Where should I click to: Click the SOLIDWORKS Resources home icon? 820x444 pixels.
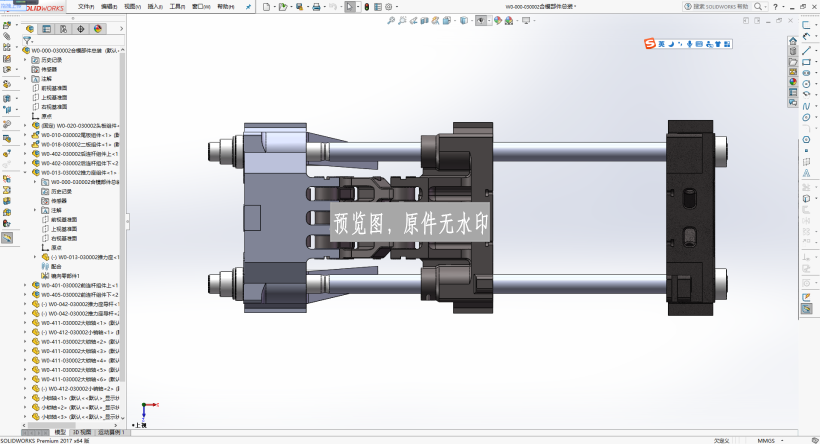tap(793, 40)
